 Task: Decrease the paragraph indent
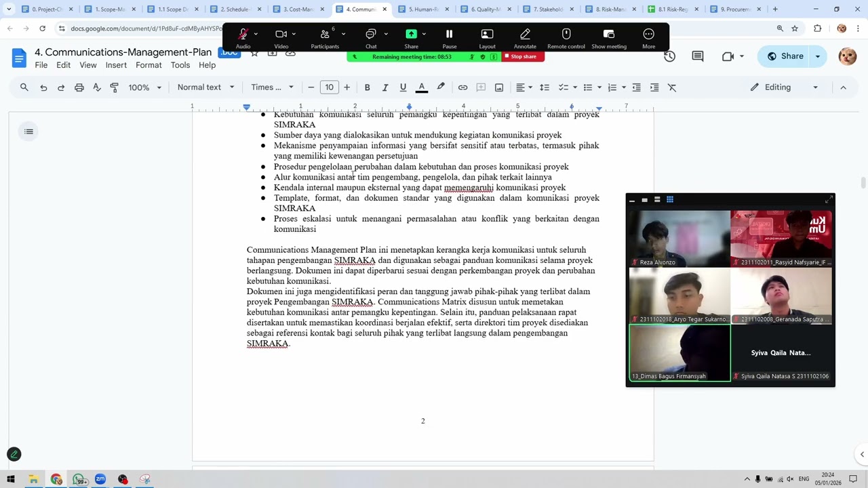point(636,87)
